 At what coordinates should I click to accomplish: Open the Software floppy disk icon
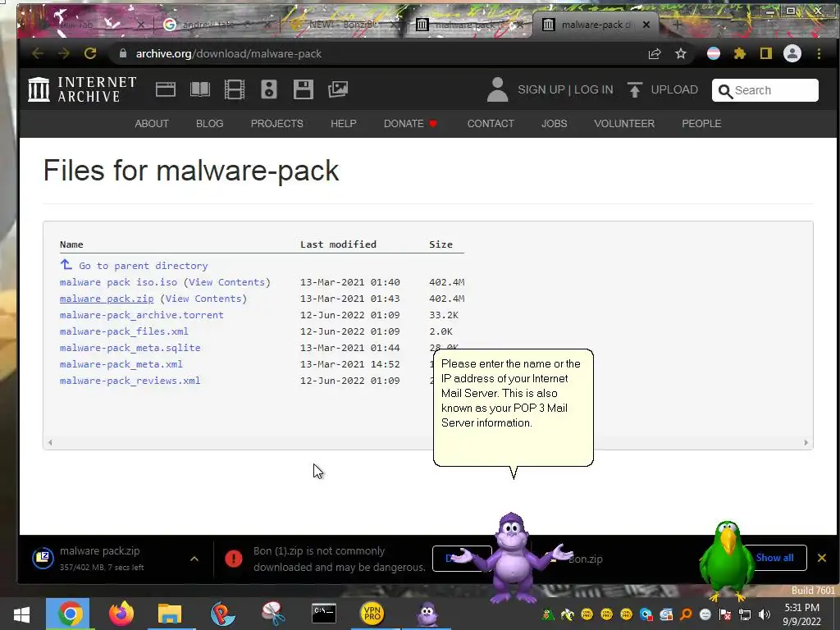(304, 89)
